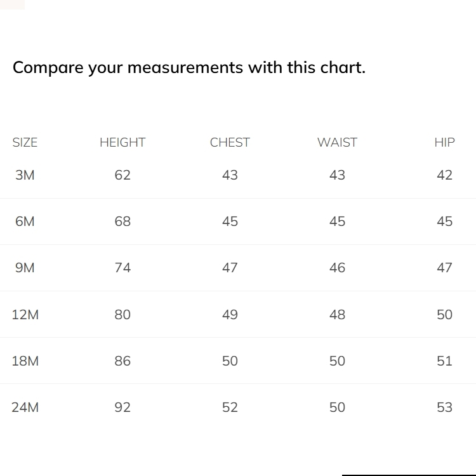Select the 24M size row label

click(25, 407)
